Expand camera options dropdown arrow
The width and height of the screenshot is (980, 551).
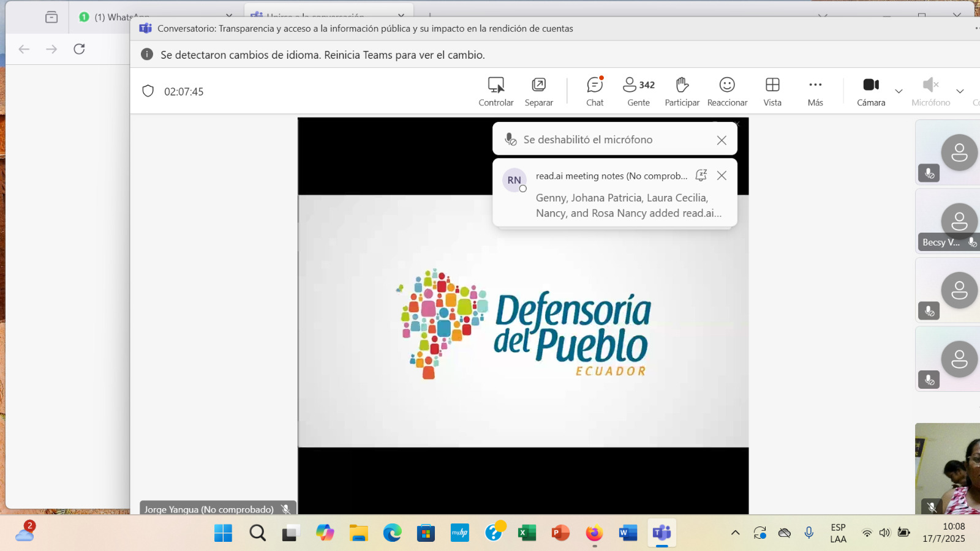click(899, 91)
